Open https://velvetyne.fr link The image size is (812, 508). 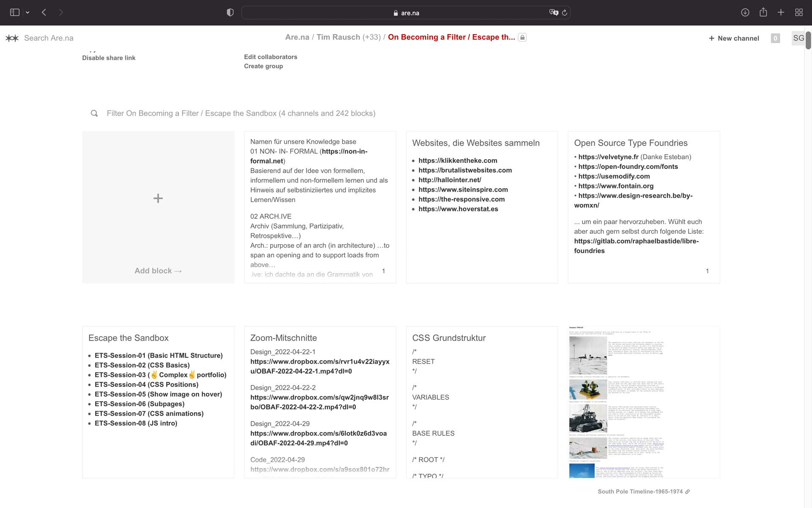[608, 157]
